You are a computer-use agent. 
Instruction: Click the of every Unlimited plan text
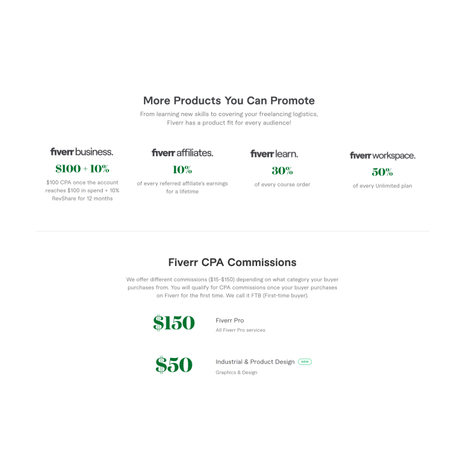pos(382,186)
